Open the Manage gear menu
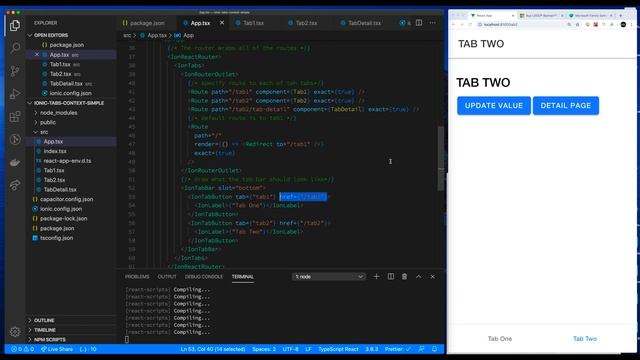Screen dimensions: 640x360 (x=15, y=331)
